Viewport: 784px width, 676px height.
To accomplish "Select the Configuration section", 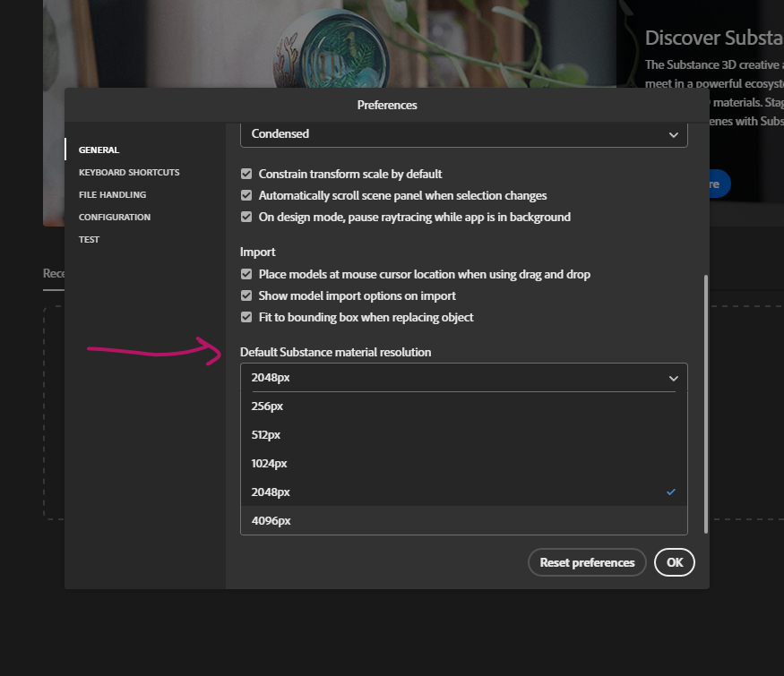I will pyautogui.click(x=114, y=217).
